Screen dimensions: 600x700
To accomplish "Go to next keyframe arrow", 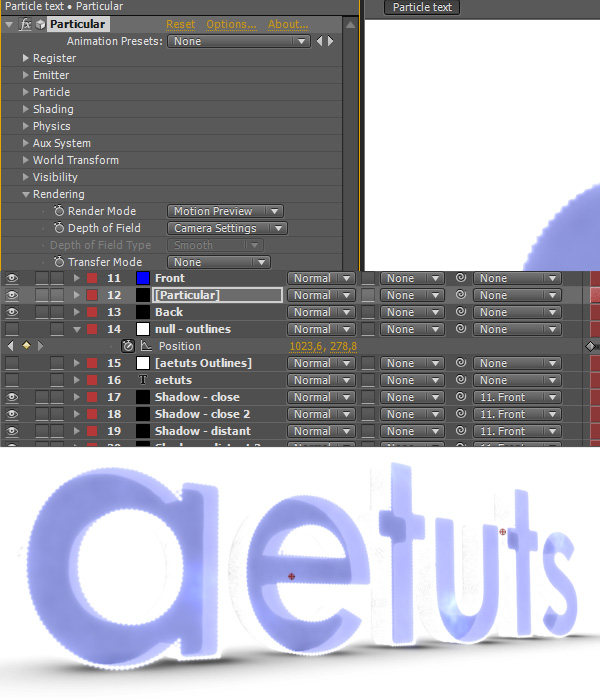I will 41,346.
